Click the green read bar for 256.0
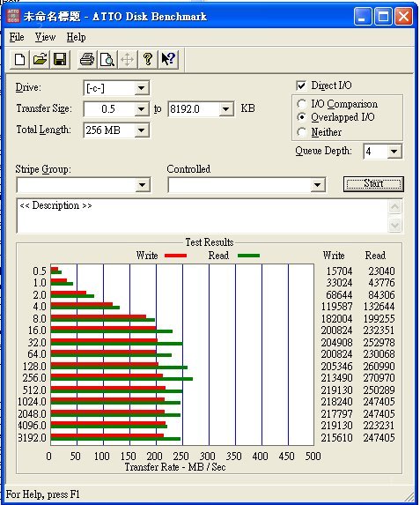The image size is (420, 505). [x=122, y=379]
